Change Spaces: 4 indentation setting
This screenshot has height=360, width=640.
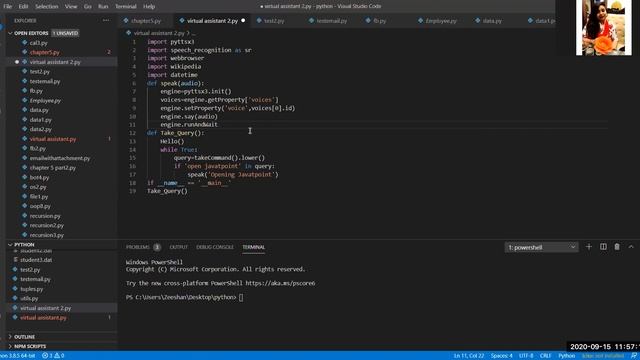pos(501,356)
